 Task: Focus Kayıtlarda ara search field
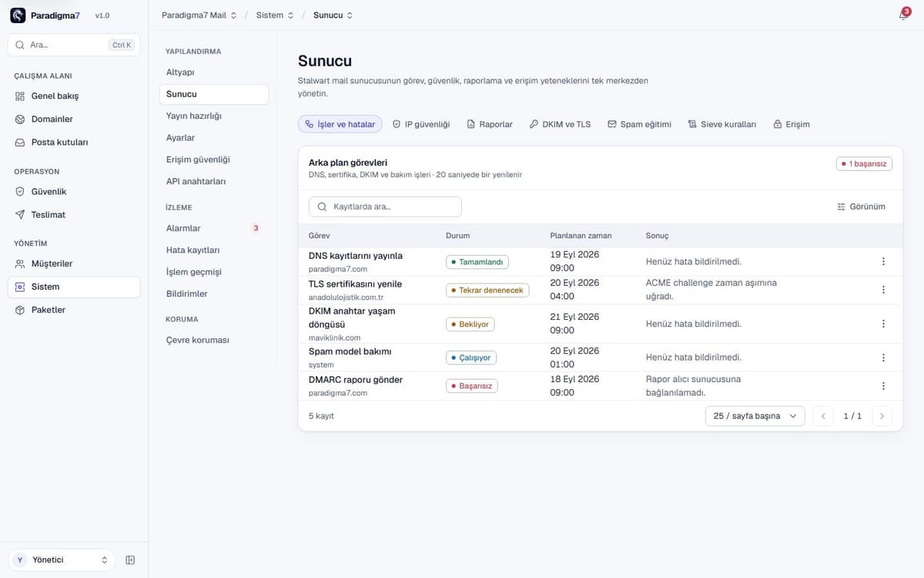click(385, 207)
